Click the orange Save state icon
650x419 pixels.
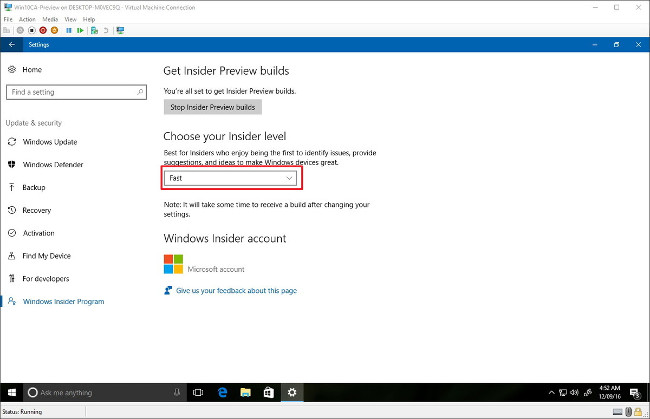pos(54,30)
